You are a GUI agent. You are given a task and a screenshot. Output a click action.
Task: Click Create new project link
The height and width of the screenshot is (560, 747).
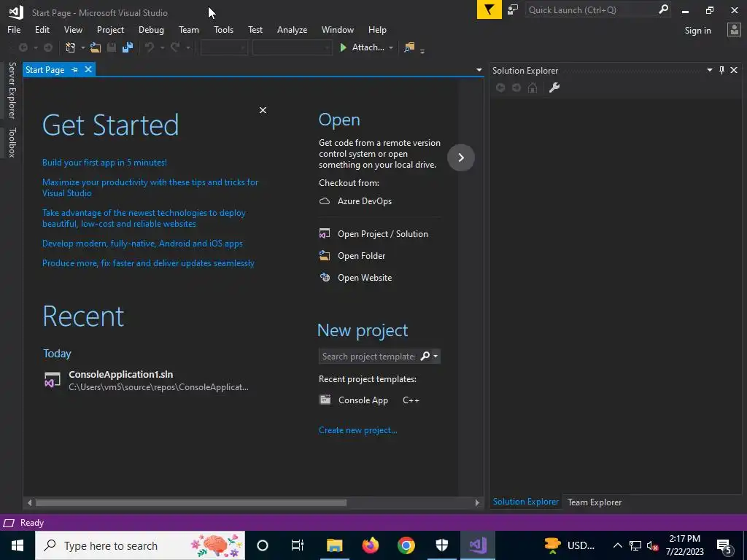coord(357,430)
